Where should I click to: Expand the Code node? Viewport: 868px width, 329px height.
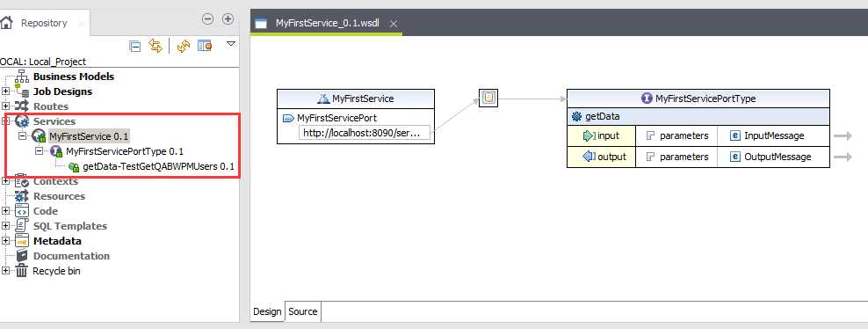(x=5, y=211)
